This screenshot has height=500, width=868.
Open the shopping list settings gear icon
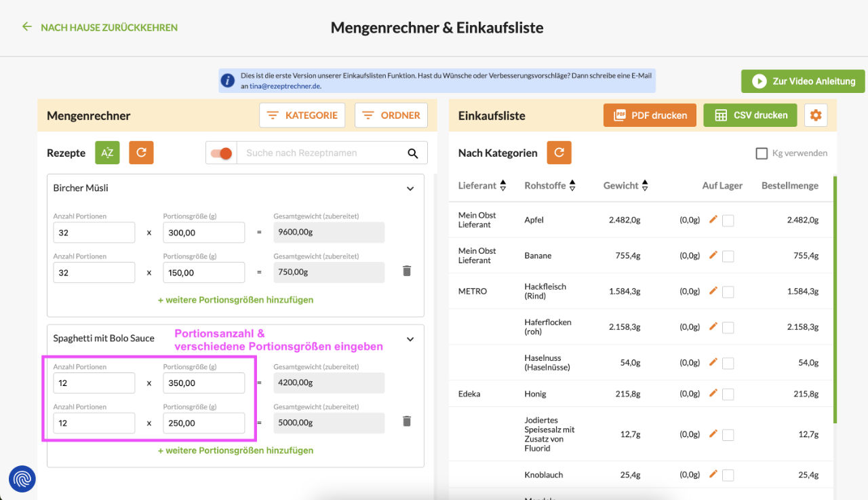(x=816, y=115)
